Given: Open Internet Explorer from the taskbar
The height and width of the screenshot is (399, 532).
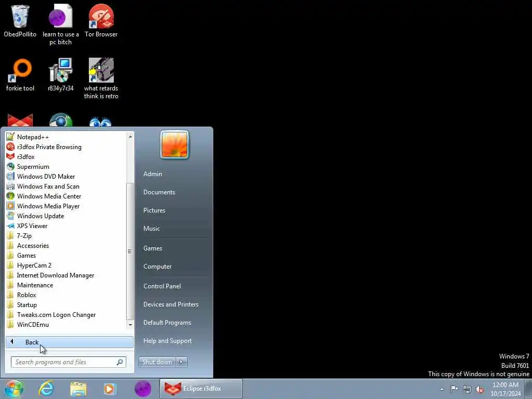Looking at the screenshot, I should (x=46, y=389).
